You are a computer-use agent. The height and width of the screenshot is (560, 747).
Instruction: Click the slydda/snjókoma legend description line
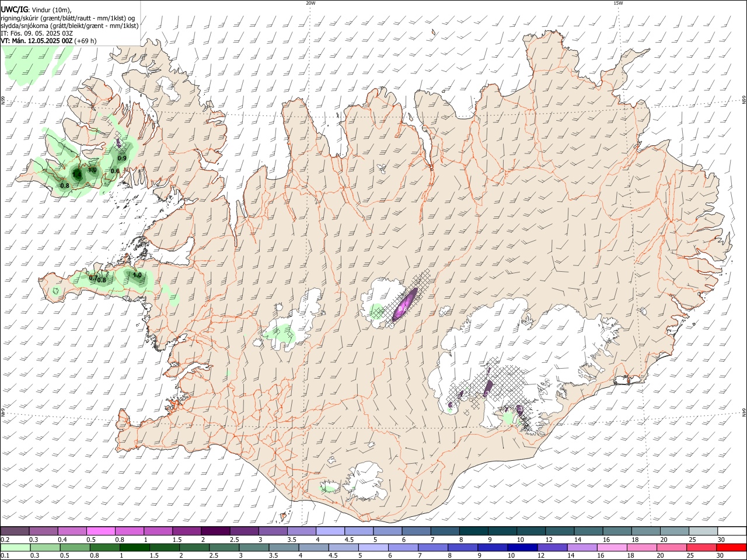point(69,26)
